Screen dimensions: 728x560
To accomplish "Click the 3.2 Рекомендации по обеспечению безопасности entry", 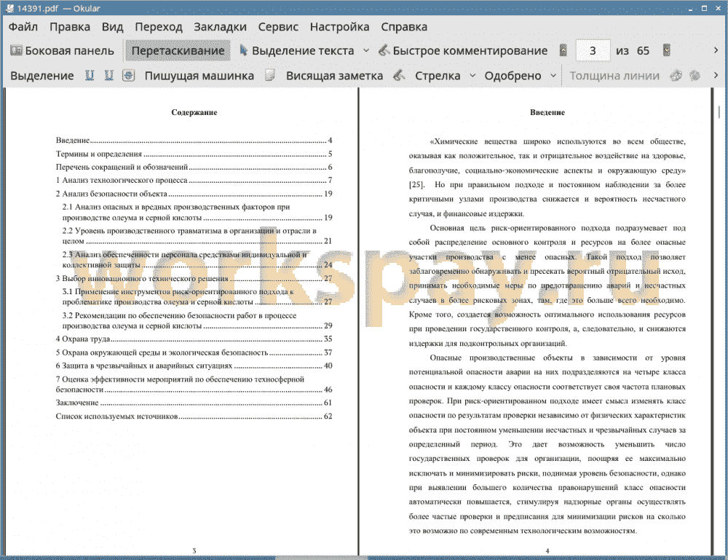I will (197, 320).
